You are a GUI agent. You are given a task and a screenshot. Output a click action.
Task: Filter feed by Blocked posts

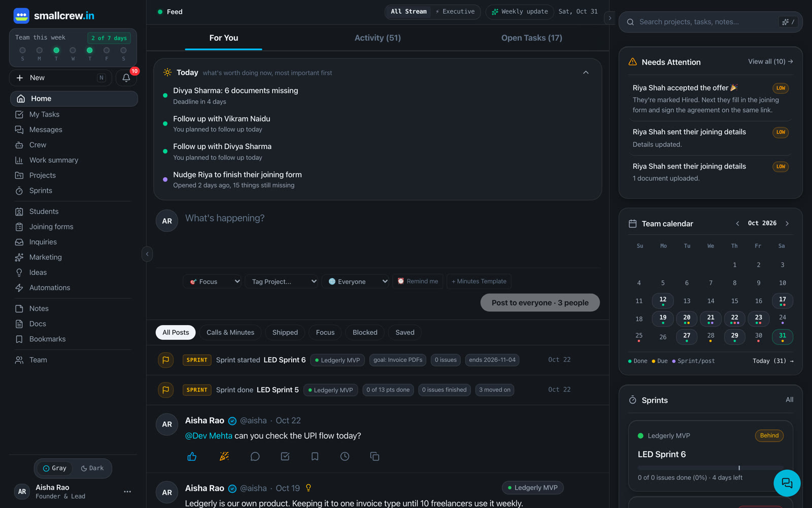[365, 333]
